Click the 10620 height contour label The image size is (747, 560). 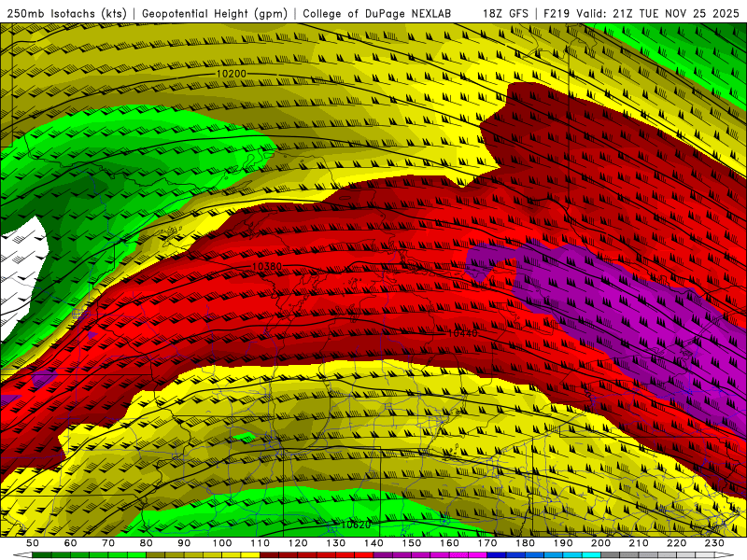click(x=356, y=525)
